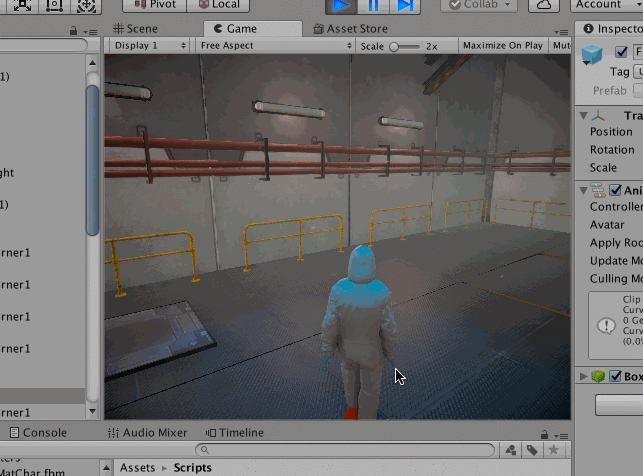The image size is (643, 476).
Task: Open the Project panel options menu
Action: 561,436
